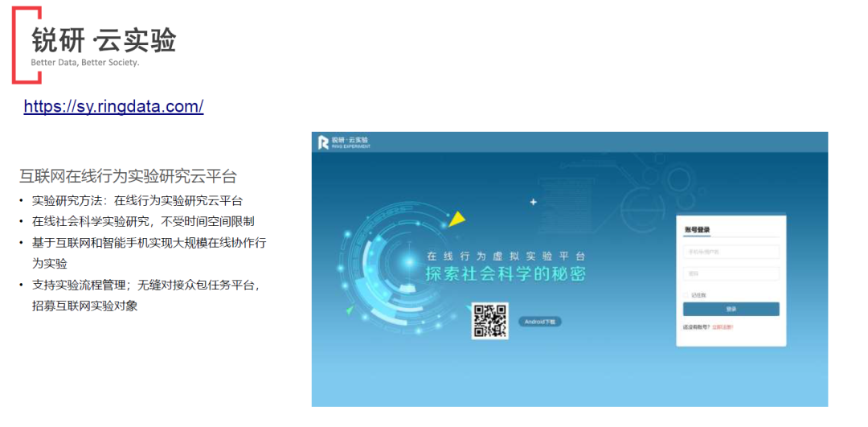The height and width of the screenshot is (427, 868).
Task: Click the 还没有账号？ text
Action: [697, 327]
